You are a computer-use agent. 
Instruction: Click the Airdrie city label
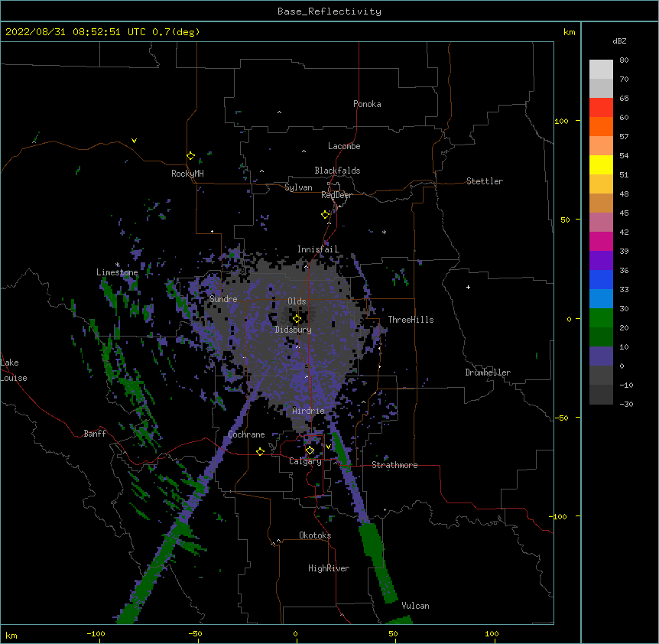tap(308, 411)
